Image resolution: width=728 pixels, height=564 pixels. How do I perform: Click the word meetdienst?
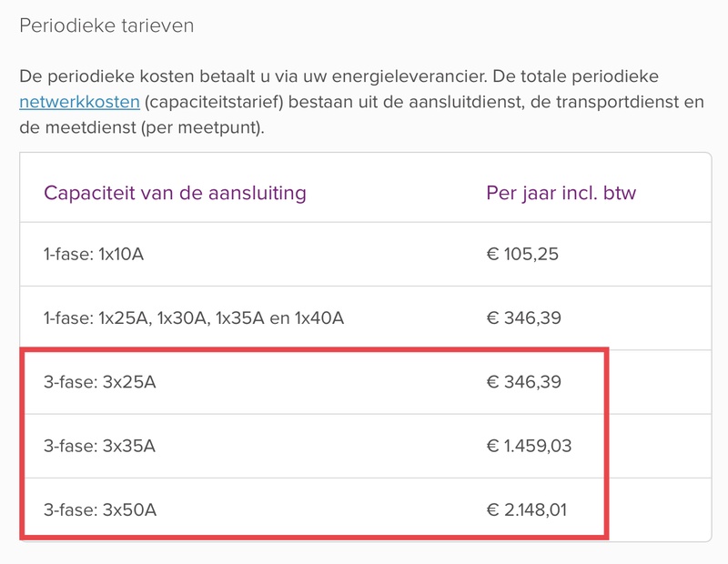[x=91, y=127]
